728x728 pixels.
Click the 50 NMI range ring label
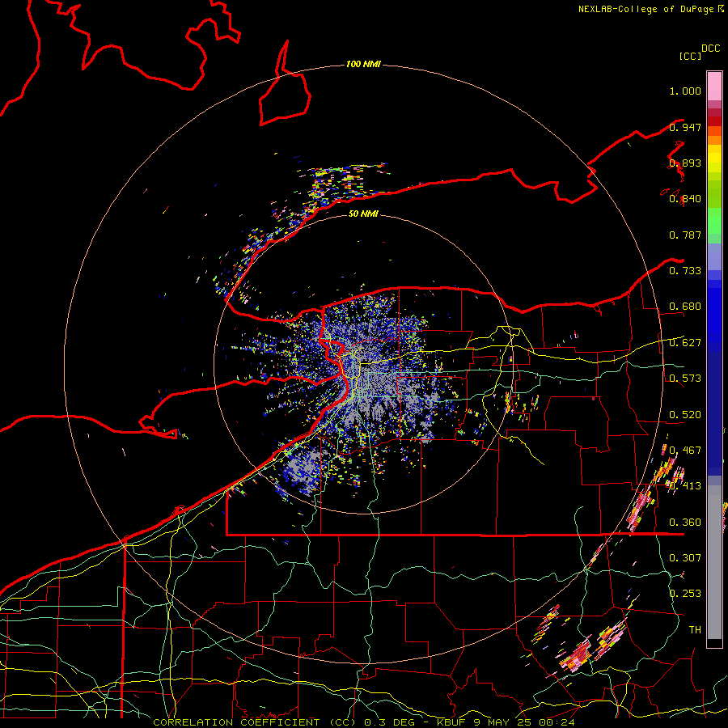(363, 214)
